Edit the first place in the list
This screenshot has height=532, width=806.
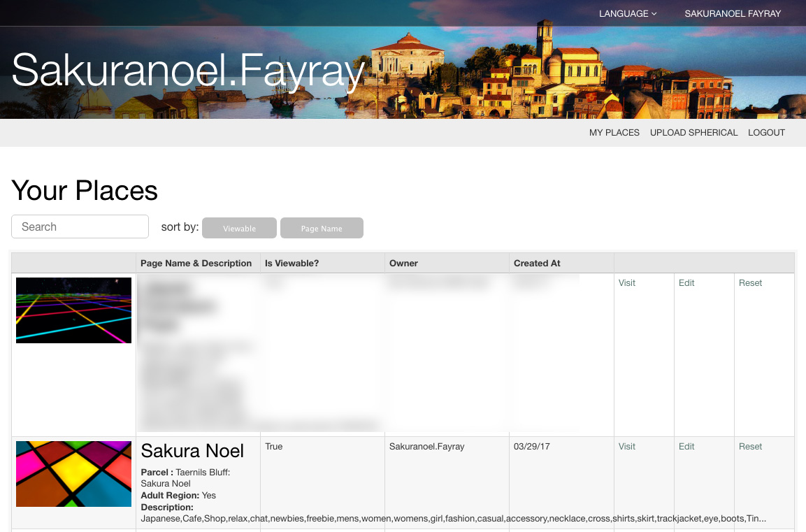point(686,282)
